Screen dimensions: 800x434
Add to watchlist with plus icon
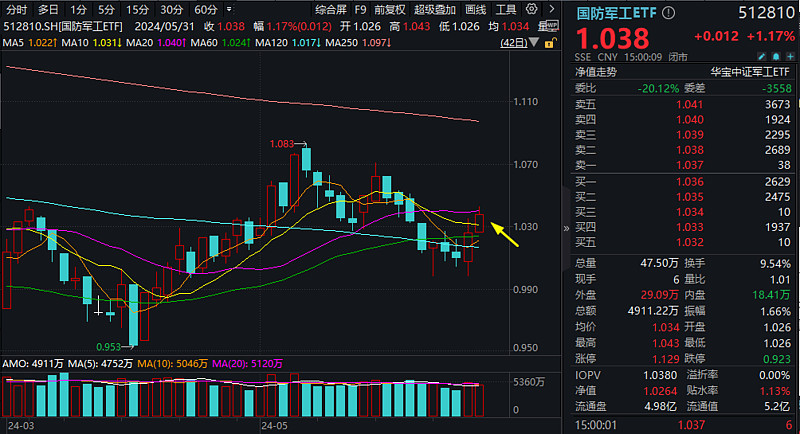pyautogui.click(x=790, y=57)
